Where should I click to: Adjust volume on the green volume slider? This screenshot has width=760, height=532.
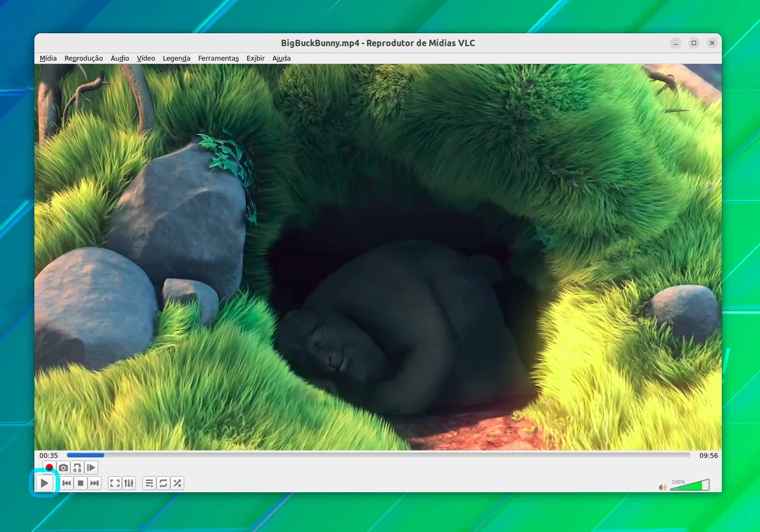click(x=690, y=485)
